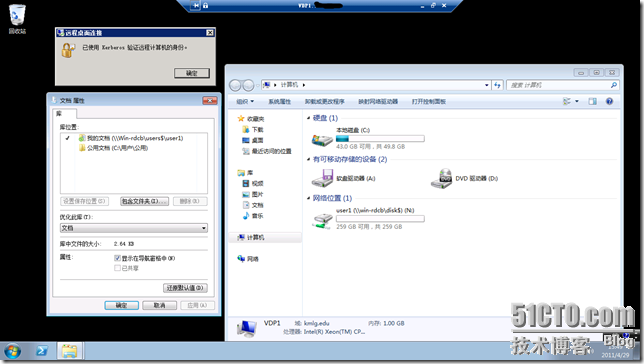Toggle the preview pane icon

(x=592, y=101)
